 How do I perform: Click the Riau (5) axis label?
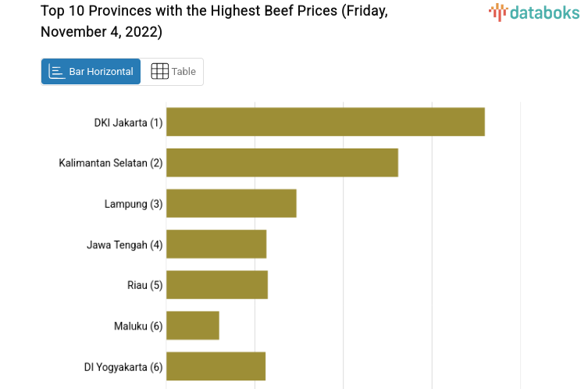[144, 285]
